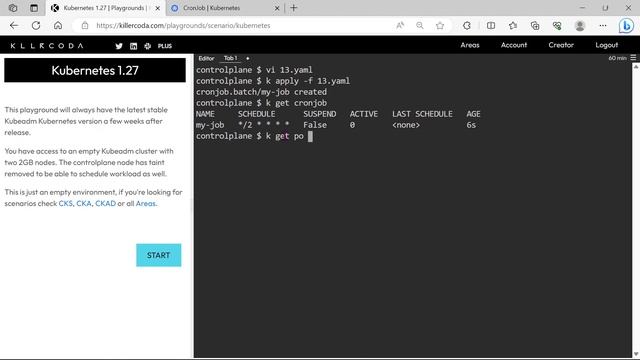The width and height of the screenshot is (640, 360).
Task: Switch to the Kubernetes 1.27 Playgrounds tab
Action: (106, 8)
